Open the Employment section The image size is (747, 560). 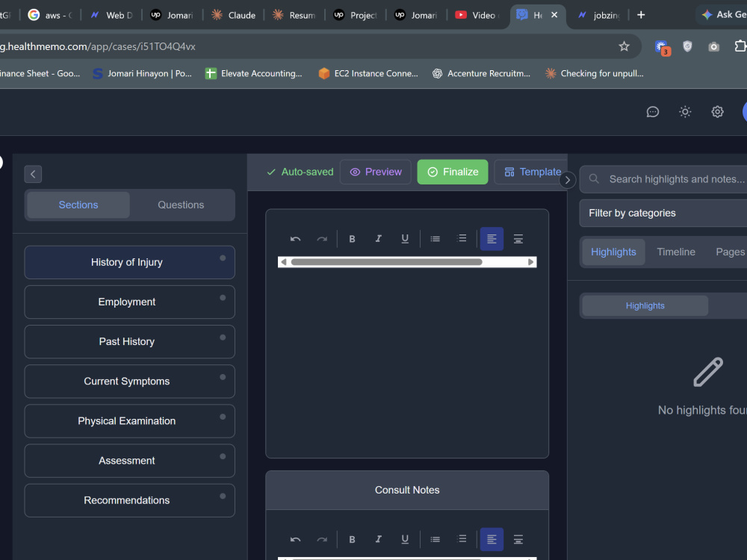tap(129, 302)
